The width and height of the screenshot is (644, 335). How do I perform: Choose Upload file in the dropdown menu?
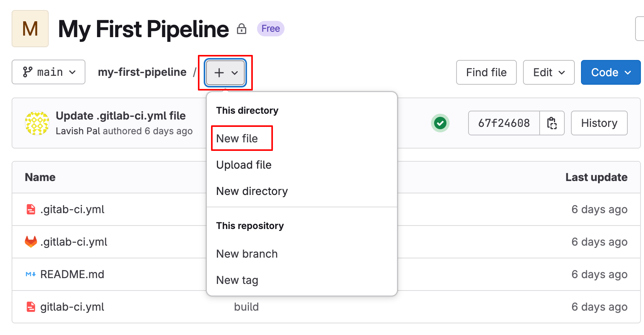(244, 165)
